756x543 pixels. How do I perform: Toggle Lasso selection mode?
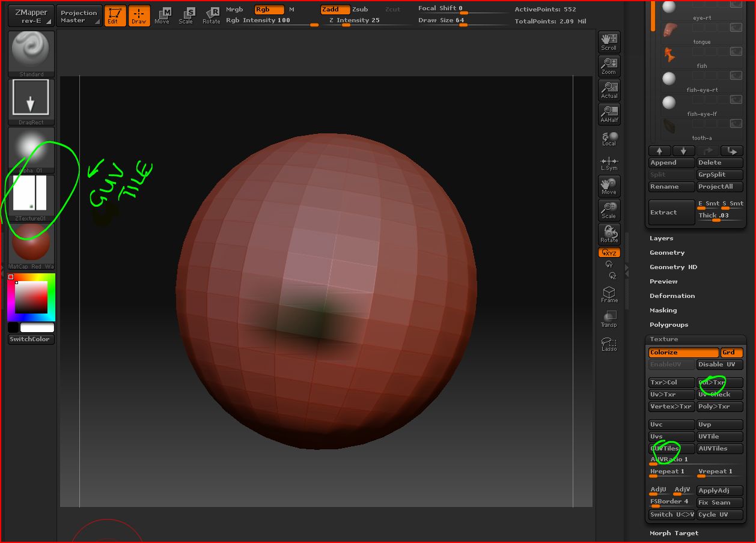click(609, 343)
